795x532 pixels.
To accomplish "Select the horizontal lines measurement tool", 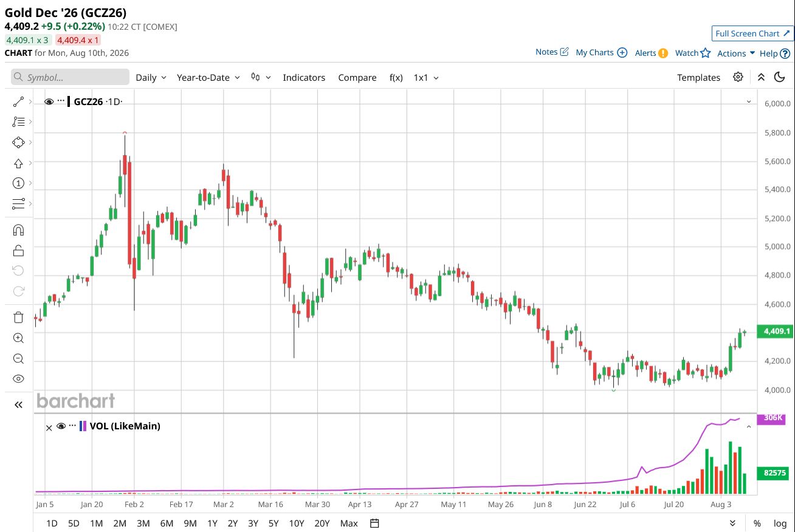I will [18, 203].
